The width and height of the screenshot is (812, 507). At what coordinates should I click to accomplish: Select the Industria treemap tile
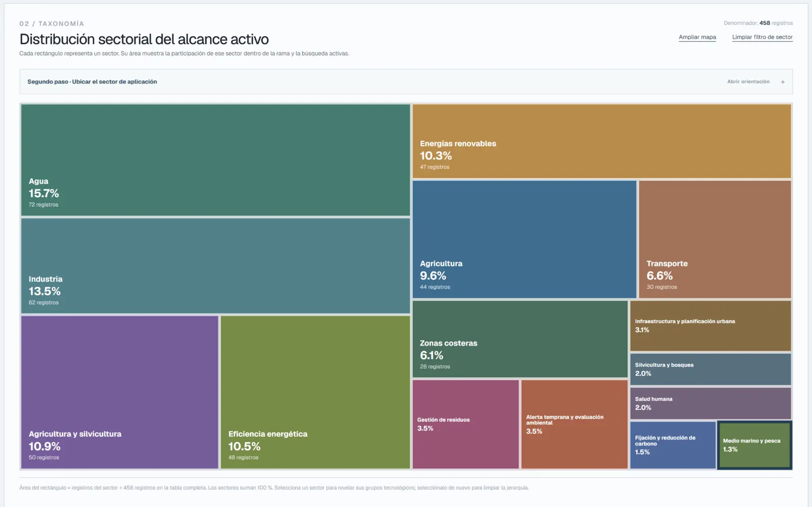[215, 266]
